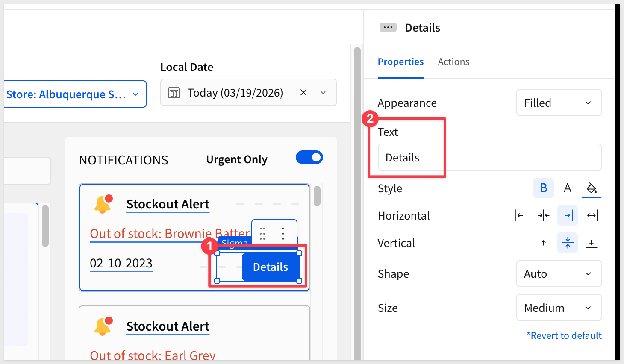Click the Text input field containing Details
Viewport: 624px width, 364px height.
point(489,158)
